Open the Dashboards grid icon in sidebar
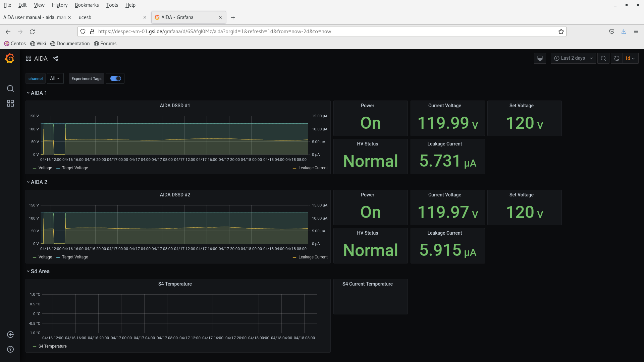 [x=10, y=103]
